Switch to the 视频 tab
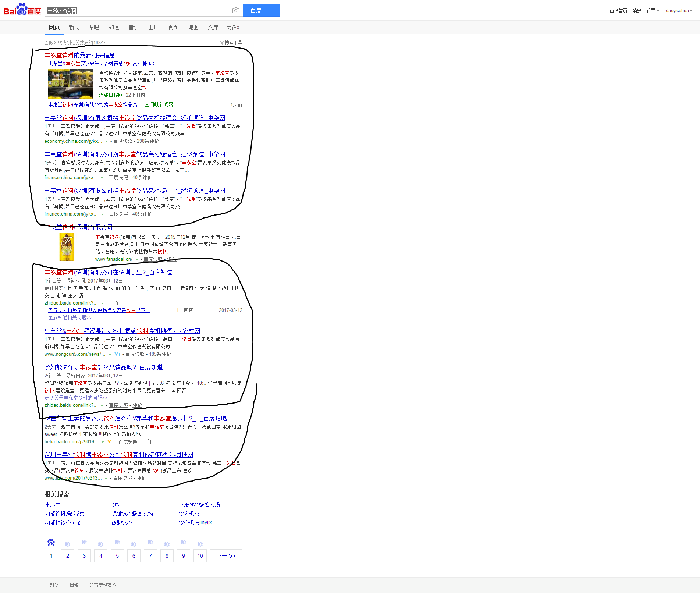Image resolution: width=700 pixels, height=593 pixels. tap(173, 27)
